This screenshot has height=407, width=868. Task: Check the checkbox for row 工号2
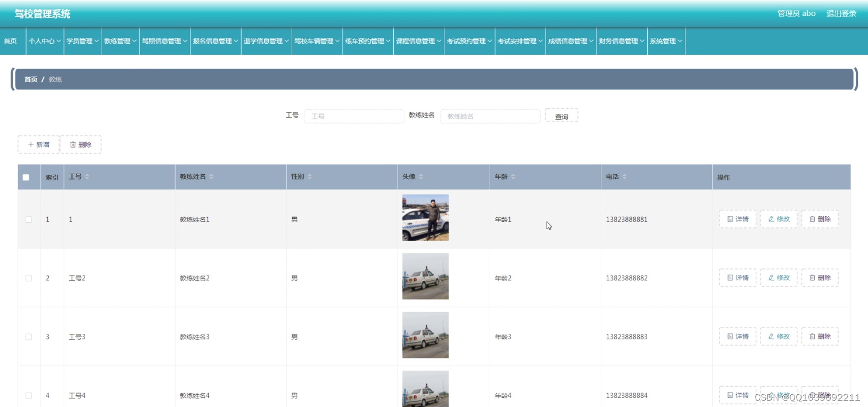pos(29,278)
